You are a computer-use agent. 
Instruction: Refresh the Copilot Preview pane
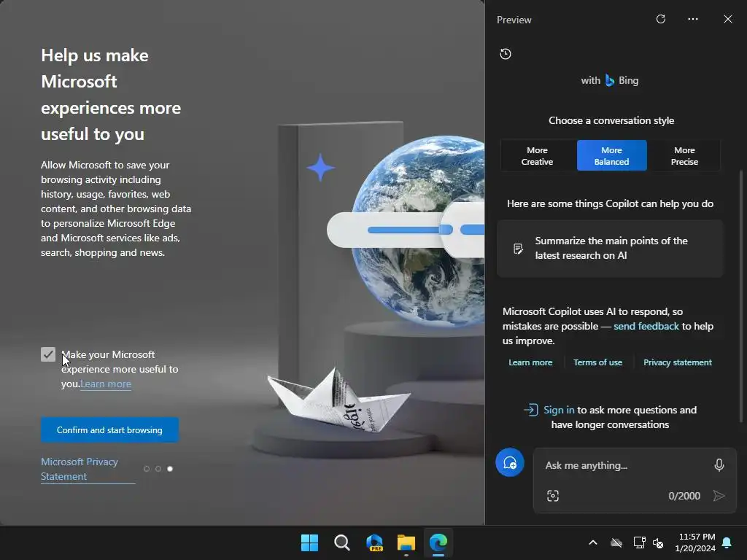[660, 19]
